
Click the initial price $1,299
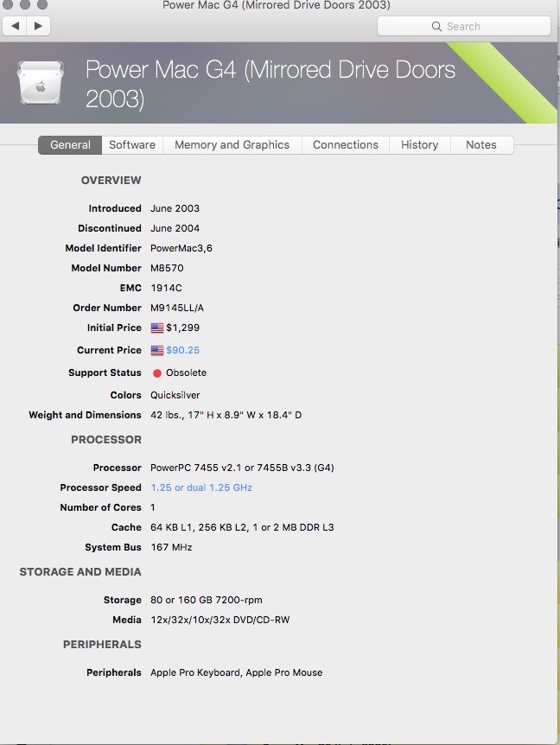[x=183, y=328]
